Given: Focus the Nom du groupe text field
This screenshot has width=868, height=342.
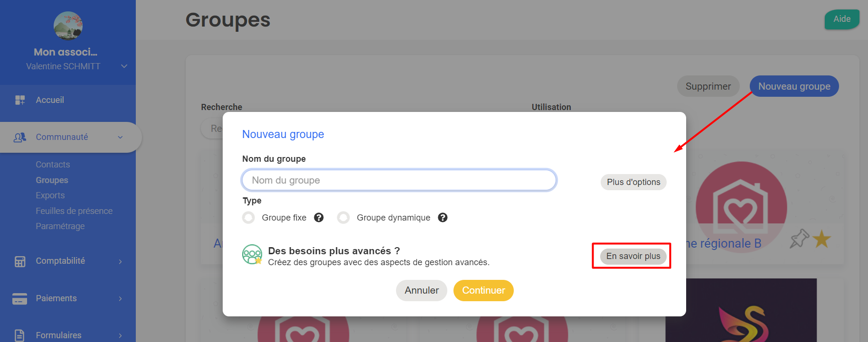Looking at the screenshot, I should (399, 180).
